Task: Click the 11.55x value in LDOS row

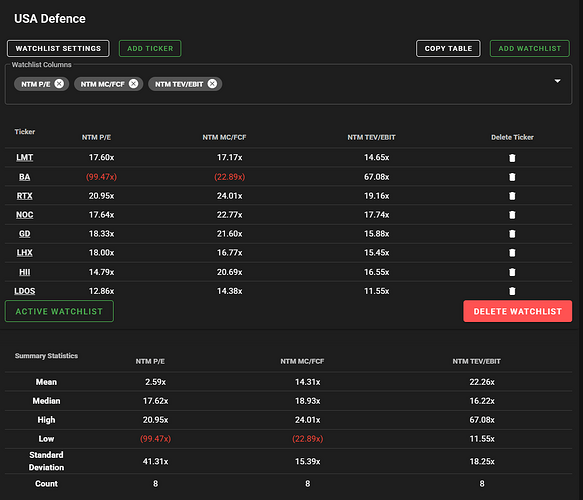Action: (377, 291)
